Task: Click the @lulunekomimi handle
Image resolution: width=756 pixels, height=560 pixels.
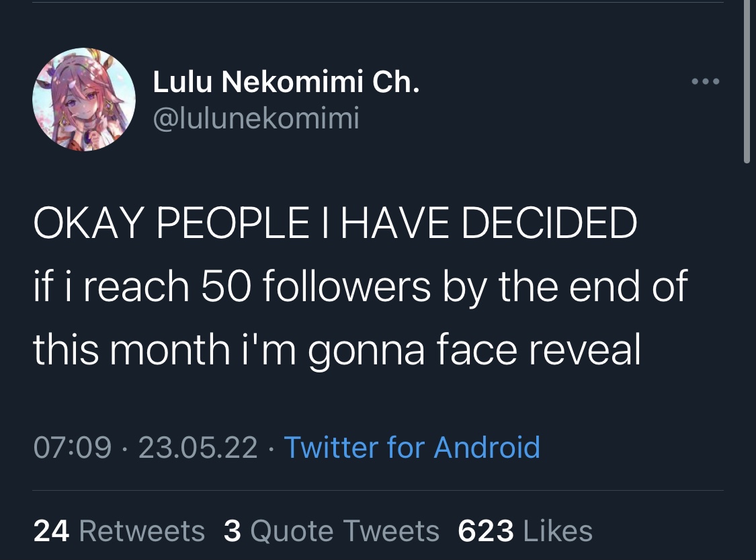Action: [x=256, y=119]
